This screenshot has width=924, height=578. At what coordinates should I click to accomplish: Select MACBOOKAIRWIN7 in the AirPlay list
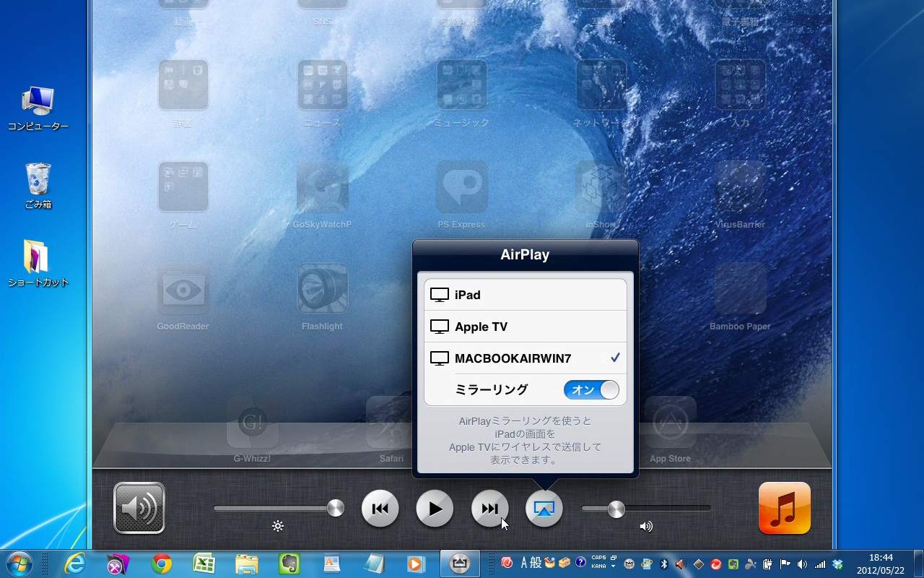click(525, 358)
